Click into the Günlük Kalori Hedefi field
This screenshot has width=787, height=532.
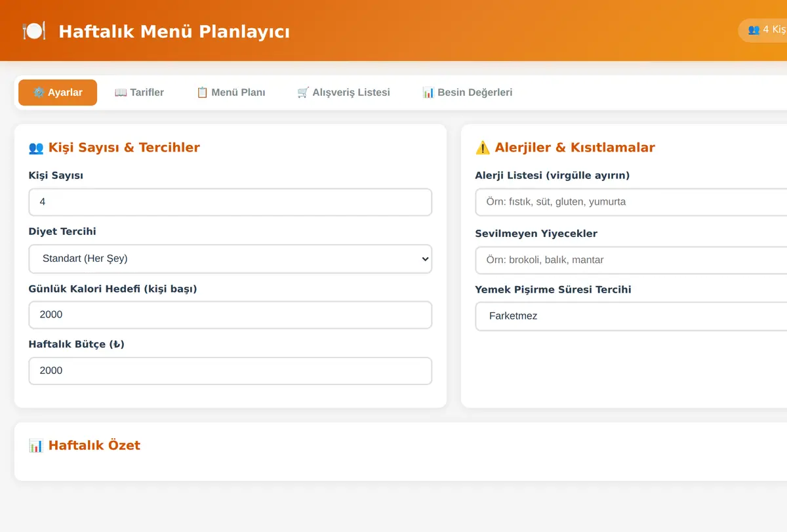[x=230, y=315]
